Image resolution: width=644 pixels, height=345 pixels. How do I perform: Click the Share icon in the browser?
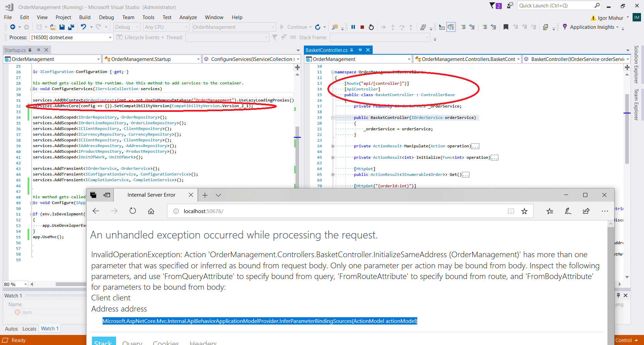pos(586,211)
